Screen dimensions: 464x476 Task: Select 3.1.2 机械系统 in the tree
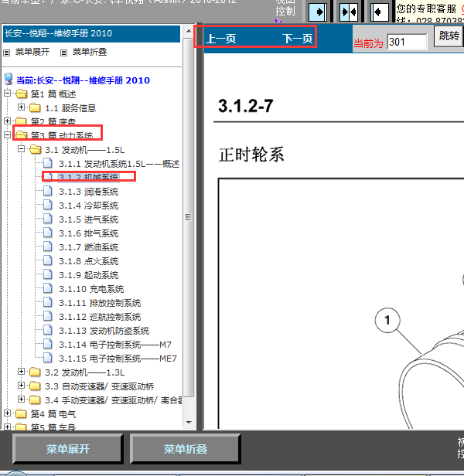(88, 177)
